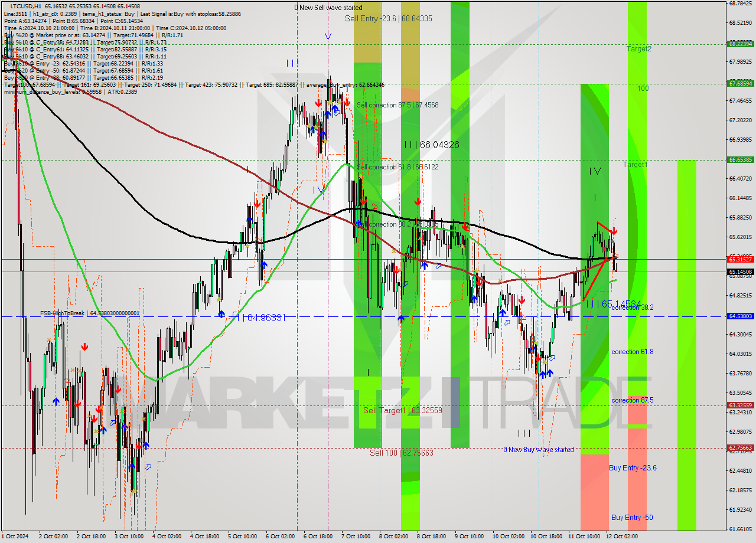The width and height of the screenshot is (756, 543).
Task: Select the 'correction 38.2' buy label
Action: (x=633, y=308)
